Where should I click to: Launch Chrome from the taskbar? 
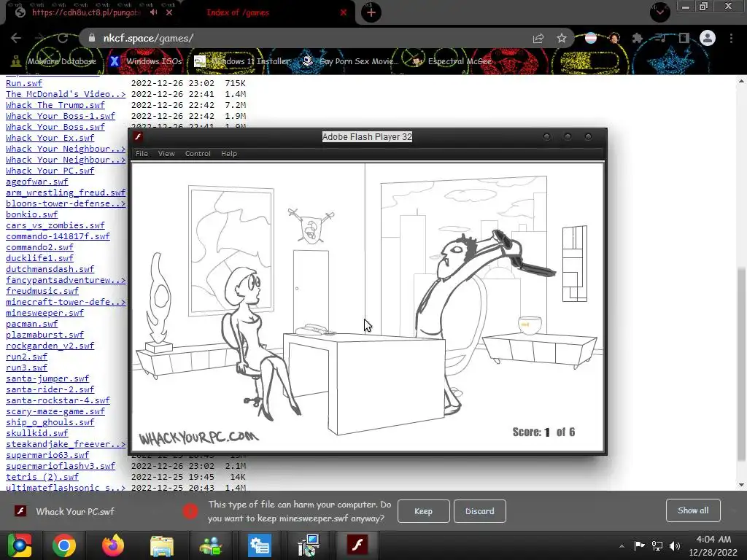pyautogui.click(x=64, y=545)
